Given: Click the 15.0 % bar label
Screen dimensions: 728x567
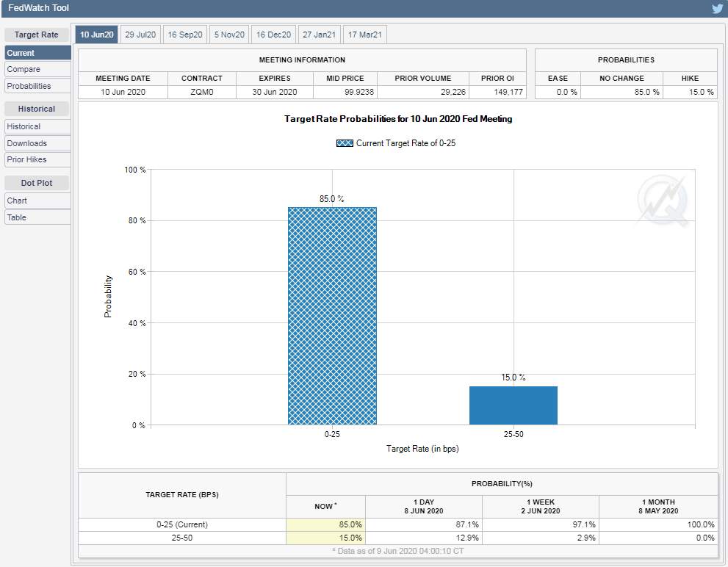Looking at the screenshot, I should click(513, 378).
